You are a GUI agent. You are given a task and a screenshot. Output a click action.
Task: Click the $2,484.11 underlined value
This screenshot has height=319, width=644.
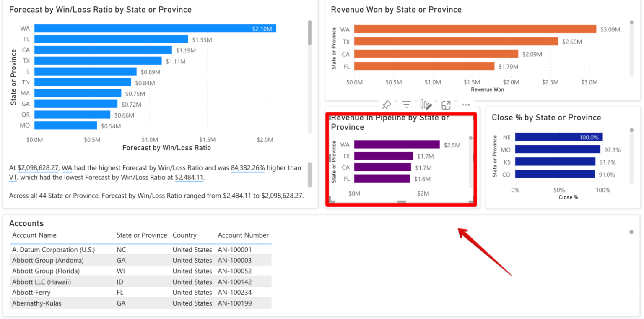click(189, 178)
